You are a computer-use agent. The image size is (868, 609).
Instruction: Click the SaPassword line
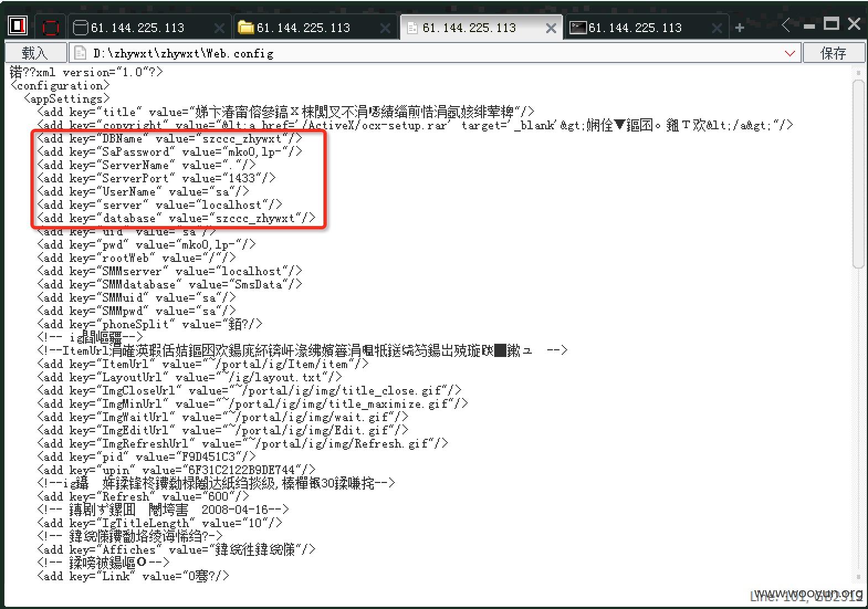(x=169, y=152)
